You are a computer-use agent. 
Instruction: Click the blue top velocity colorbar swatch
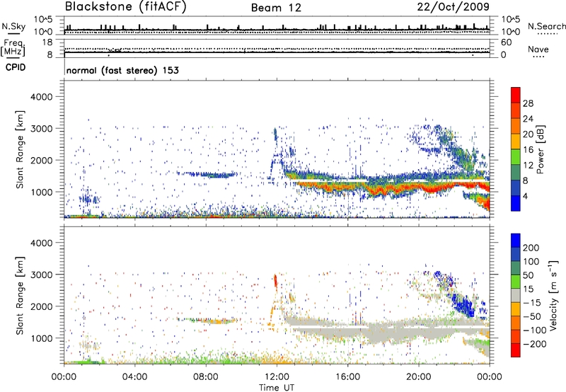tap(516, 241)
